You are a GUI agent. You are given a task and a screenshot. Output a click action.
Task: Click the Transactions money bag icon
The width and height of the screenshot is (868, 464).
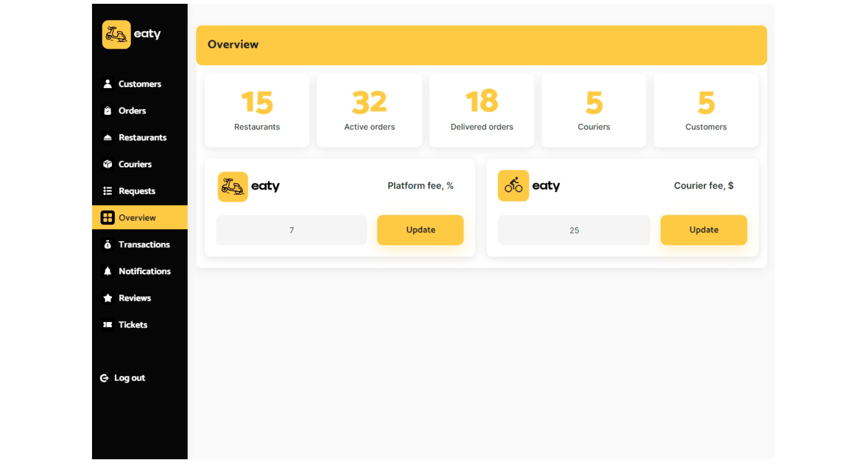coord(108,244)
